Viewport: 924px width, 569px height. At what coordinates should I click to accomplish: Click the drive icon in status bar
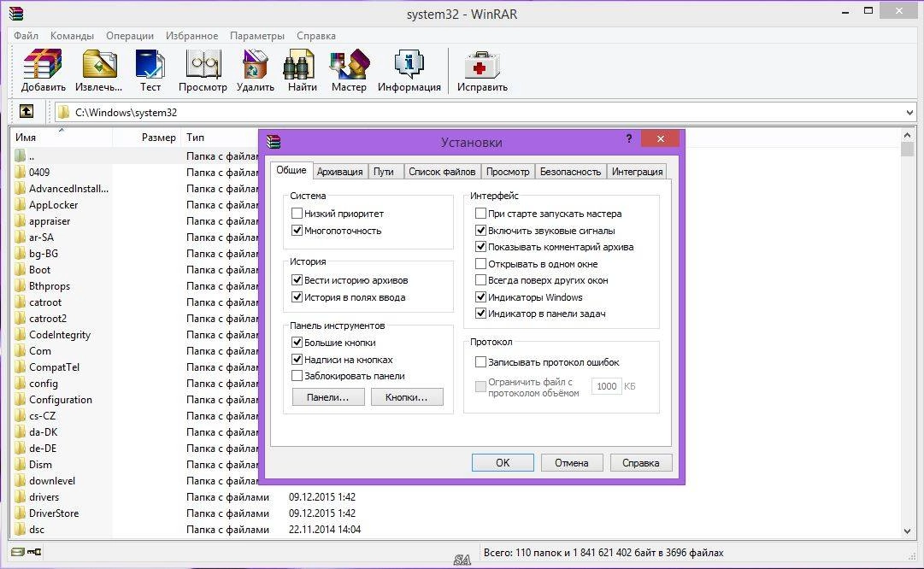[x=18, y=552]
